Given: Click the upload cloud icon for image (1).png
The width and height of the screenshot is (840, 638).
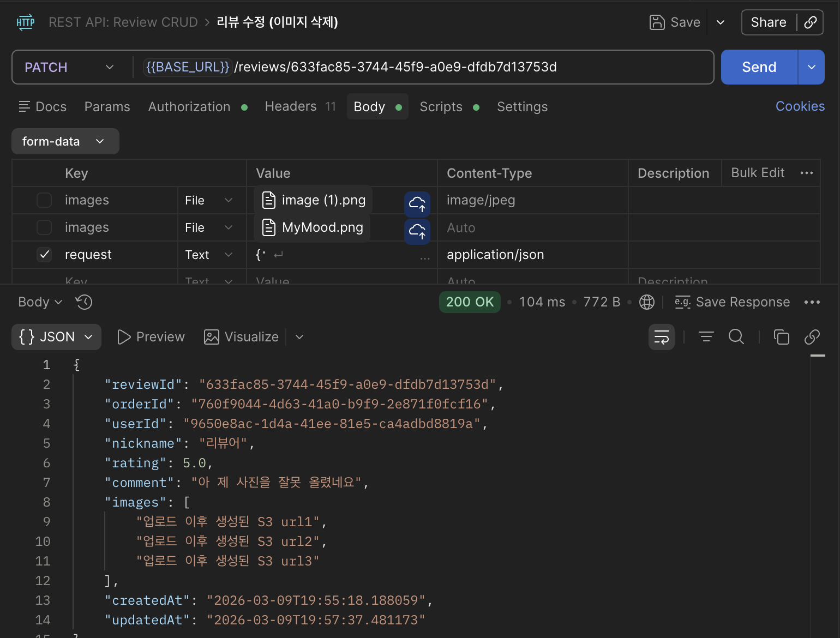Looking at the screenshot, I should (417, 204).
